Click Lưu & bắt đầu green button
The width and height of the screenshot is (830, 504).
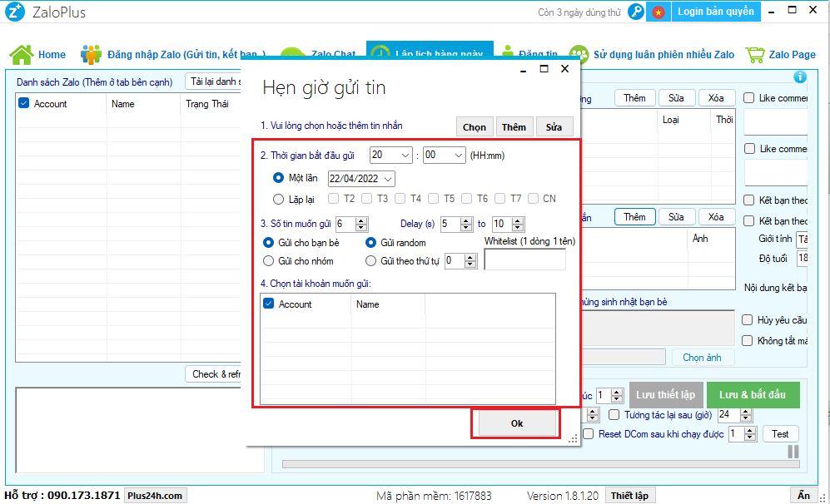click(x=753, y=394)
